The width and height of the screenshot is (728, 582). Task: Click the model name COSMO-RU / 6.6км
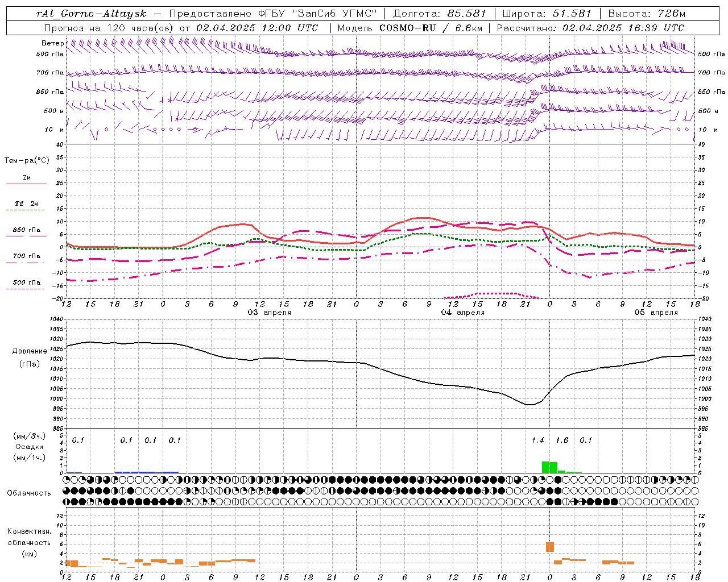(431, 28)
